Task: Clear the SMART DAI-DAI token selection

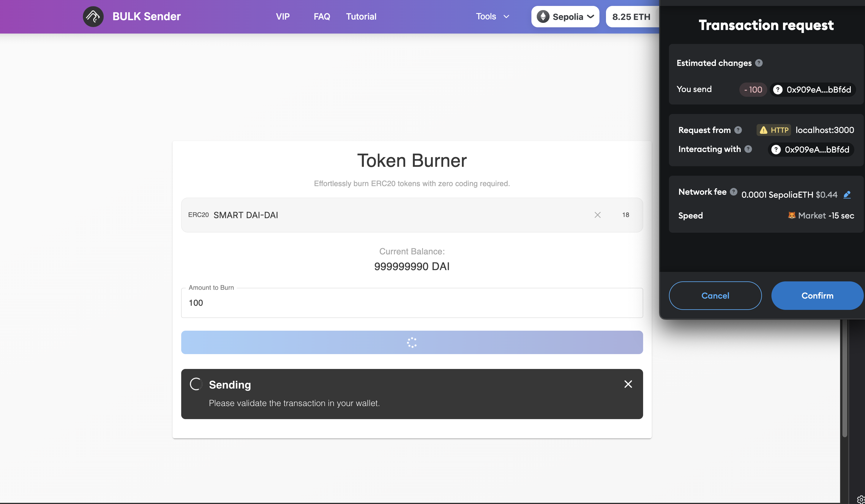Action: tap(597, 215)
